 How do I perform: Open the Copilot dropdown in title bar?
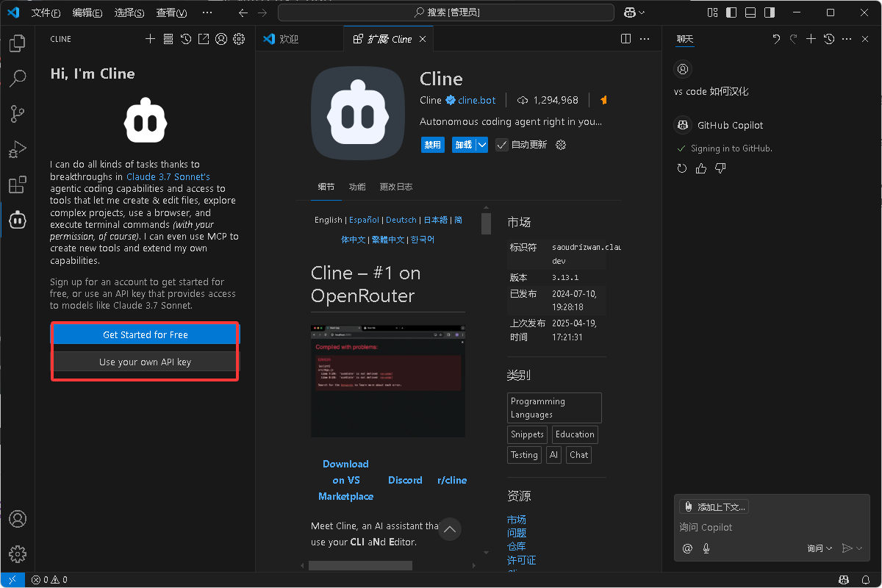pyautogui.click(x=635, y=12)
